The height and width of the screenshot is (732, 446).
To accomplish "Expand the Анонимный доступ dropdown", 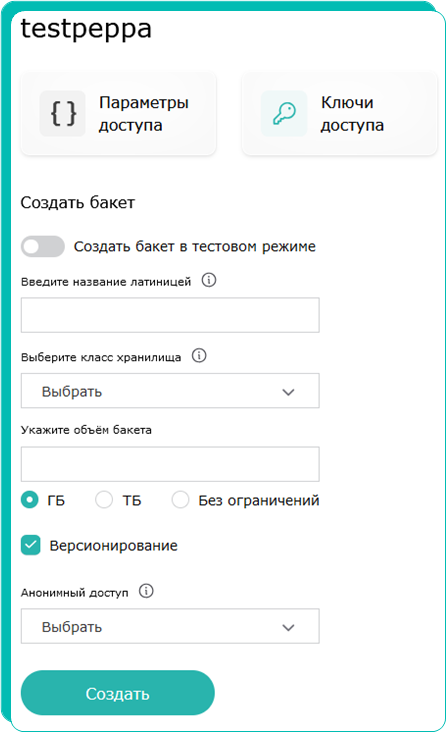I will pos(170,626).
